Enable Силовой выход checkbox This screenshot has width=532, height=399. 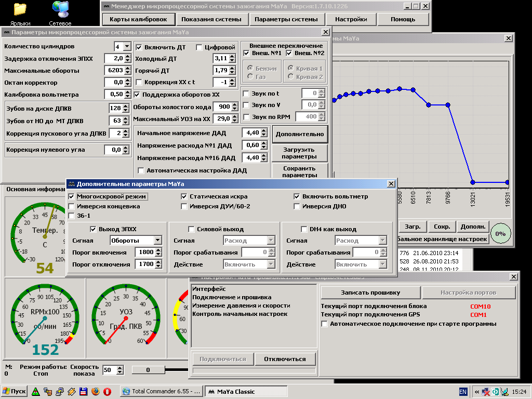coord(191,229)
